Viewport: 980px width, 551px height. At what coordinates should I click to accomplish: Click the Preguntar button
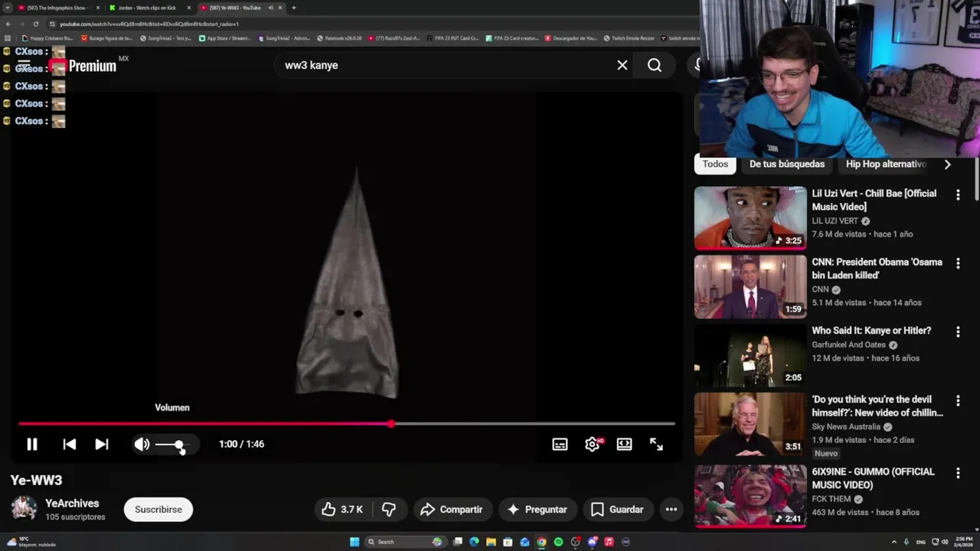(537, 509)
